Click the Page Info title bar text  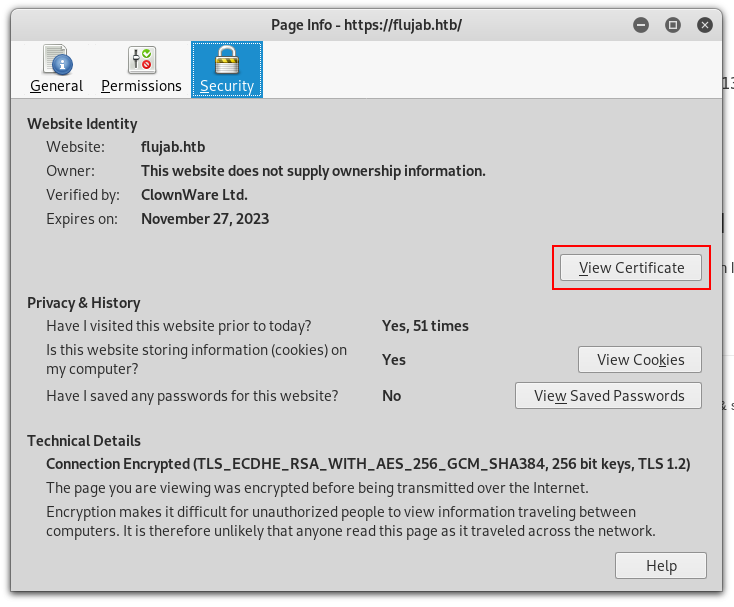[x=366, y=25]
